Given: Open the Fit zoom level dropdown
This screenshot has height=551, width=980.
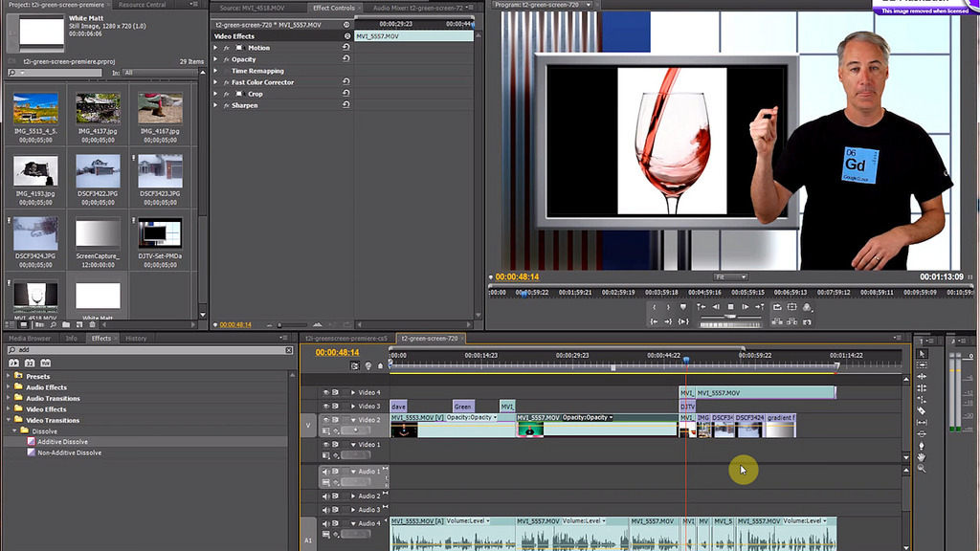Looking at the screenshot, I should click(730, 276).
